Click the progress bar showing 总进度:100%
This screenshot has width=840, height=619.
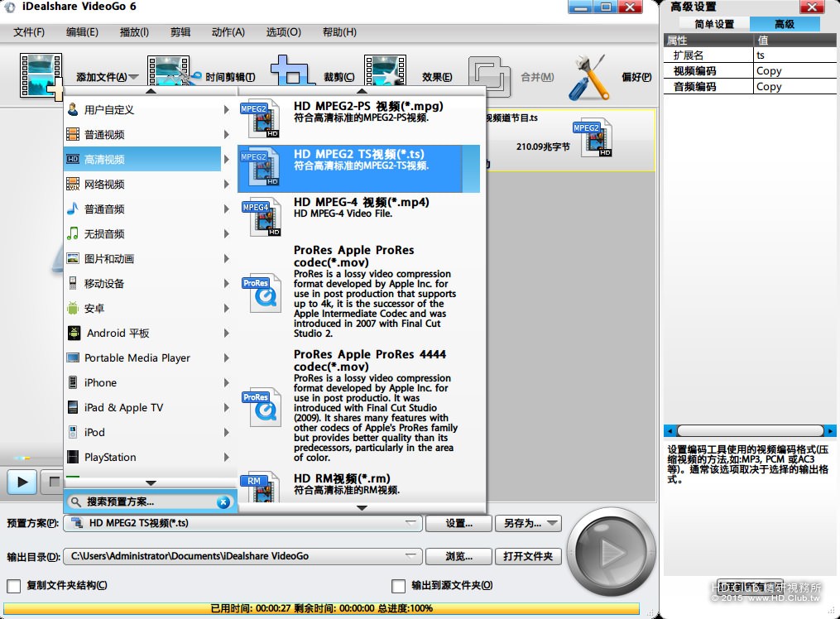click(321, 608)
